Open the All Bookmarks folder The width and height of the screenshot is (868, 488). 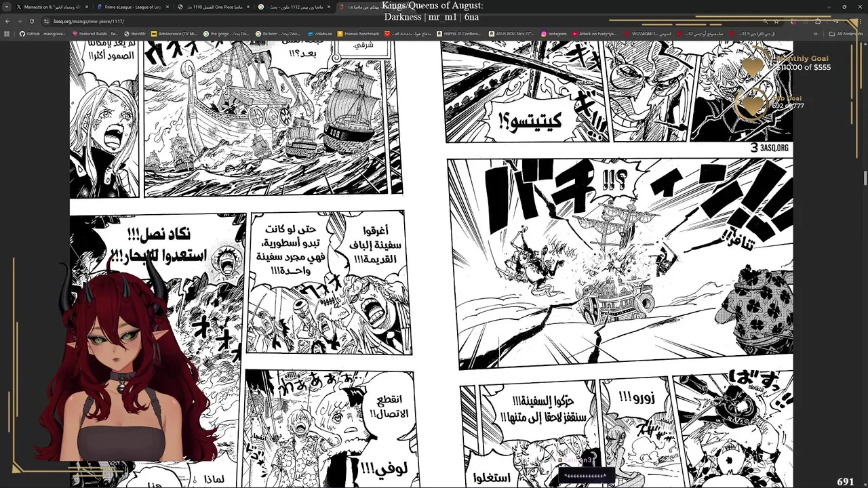(x=846, y=34)
